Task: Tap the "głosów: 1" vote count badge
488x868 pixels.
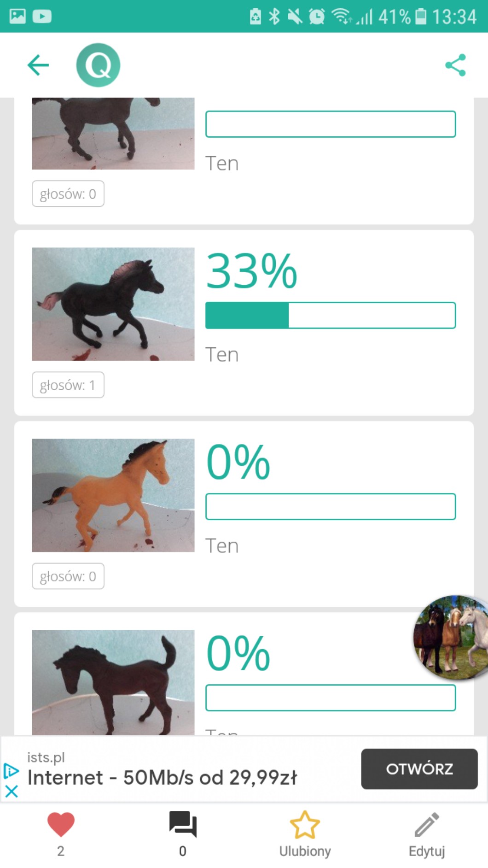Action: (68, 385)
